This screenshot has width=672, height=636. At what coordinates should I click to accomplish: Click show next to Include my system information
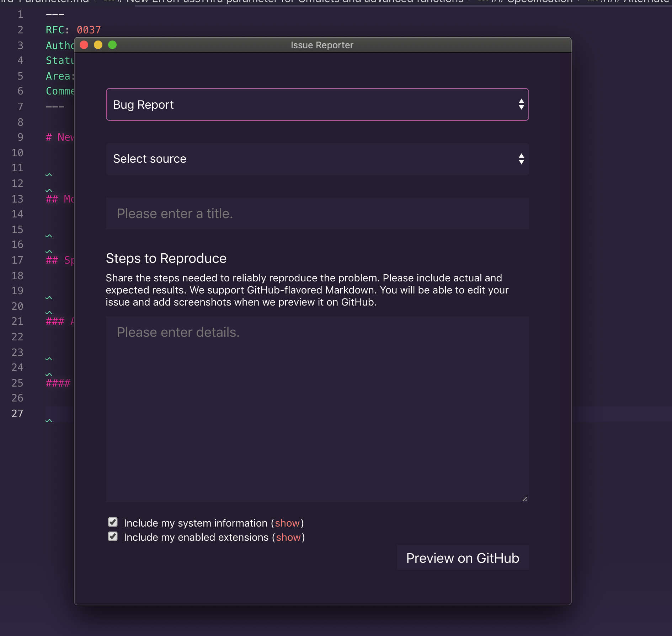click(288, 523)
